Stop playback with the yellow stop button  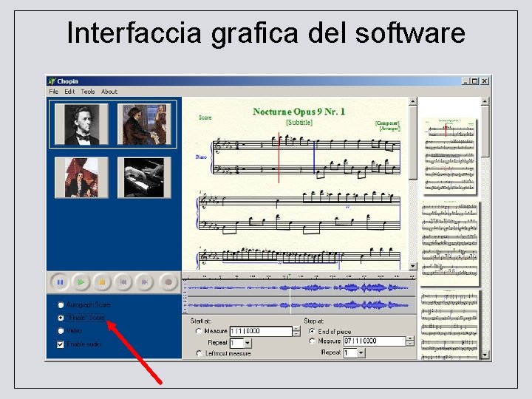102,282
